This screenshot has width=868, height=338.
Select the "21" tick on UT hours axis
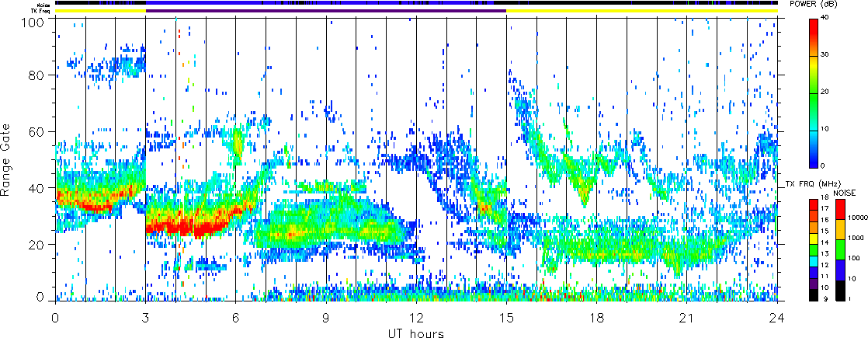[687, 318]
